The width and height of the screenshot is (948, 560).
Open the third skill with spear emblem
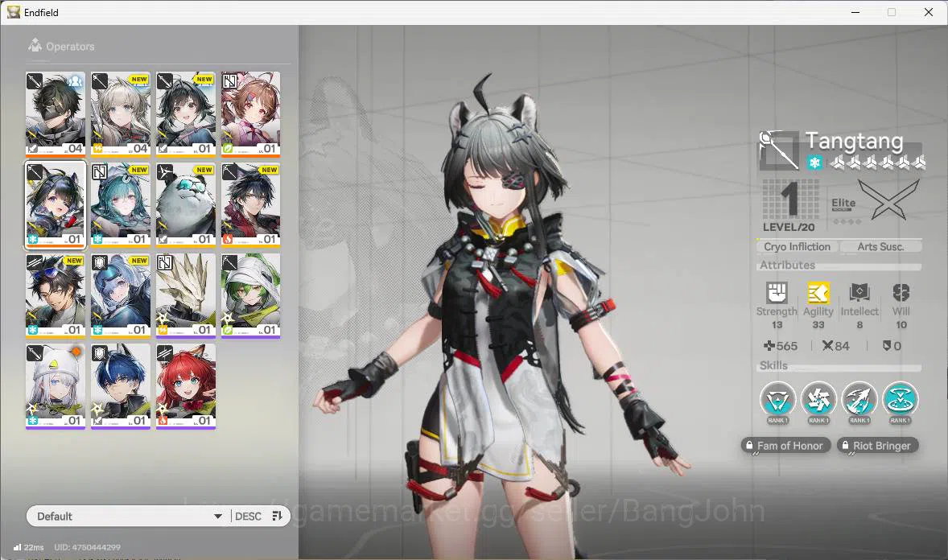859,401
